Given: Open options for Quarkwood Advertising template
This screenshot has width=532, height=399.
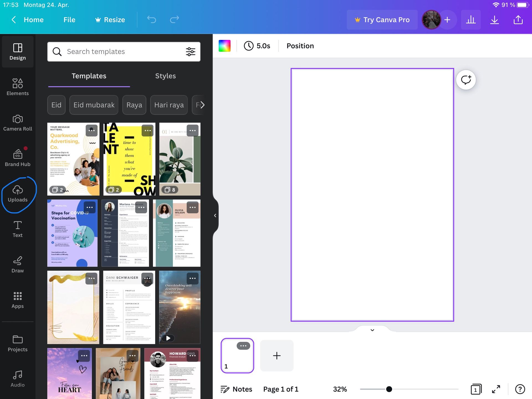Looking at the screenshot, I should click(x=91, y=131).
